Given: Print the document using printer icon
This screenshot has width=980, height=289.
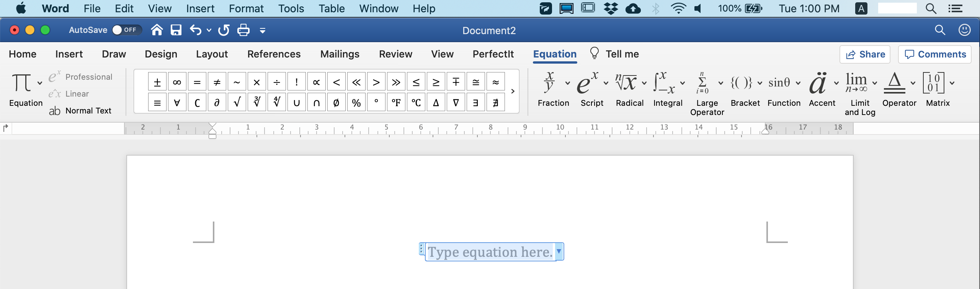Looking at the screenshot, I should pos(243,30).
